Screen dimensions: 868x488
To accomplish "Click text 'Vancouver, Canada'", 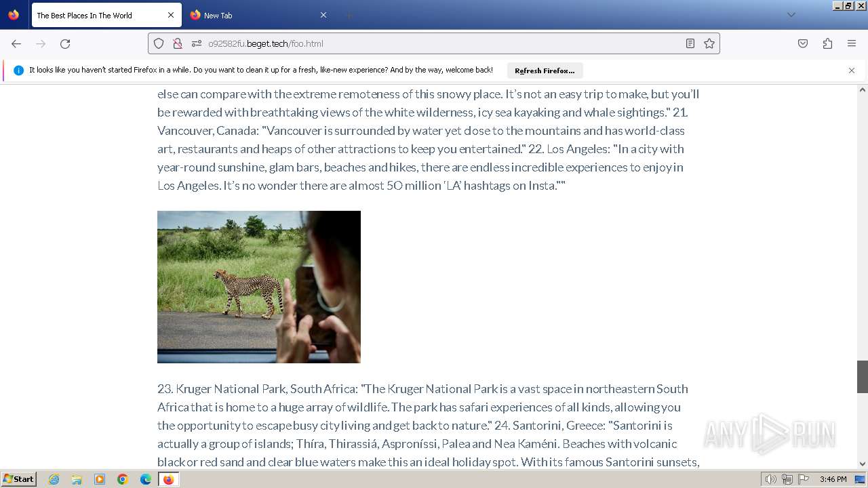I will (206, 131).
